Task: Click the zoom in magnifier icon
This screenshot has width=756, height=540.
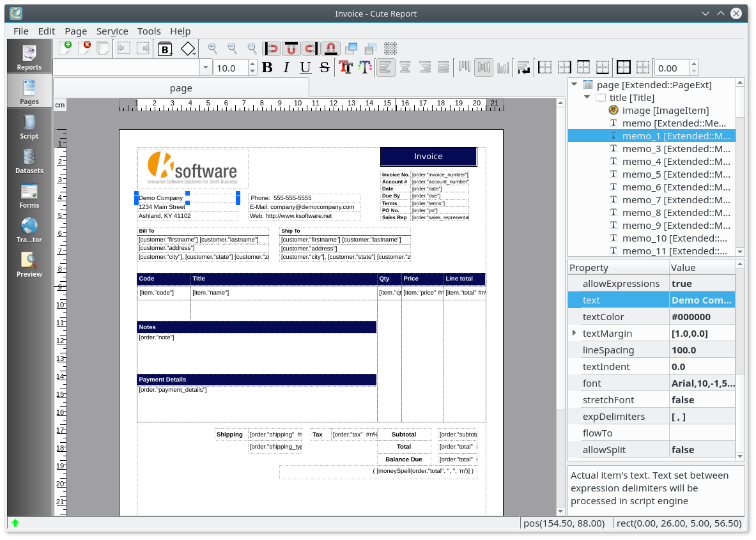Action: point(213,49)
